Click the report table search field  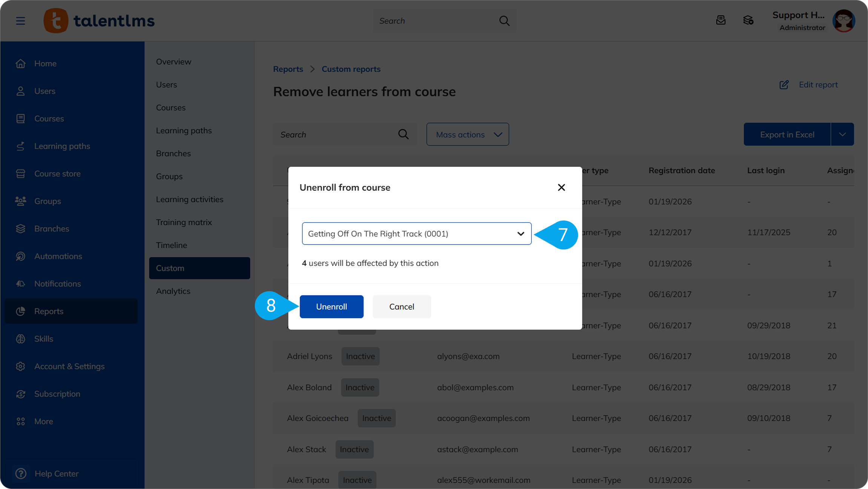click(337, 134)
